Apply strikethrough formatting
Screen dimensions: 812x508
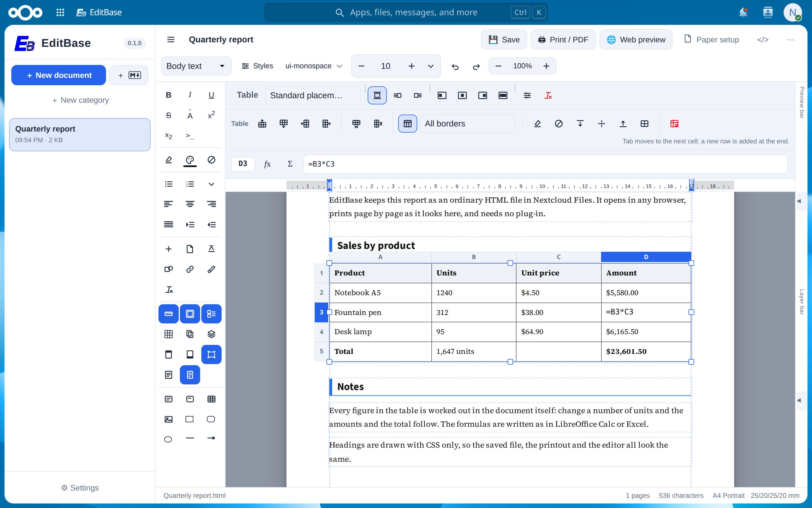tap(168, 115)
